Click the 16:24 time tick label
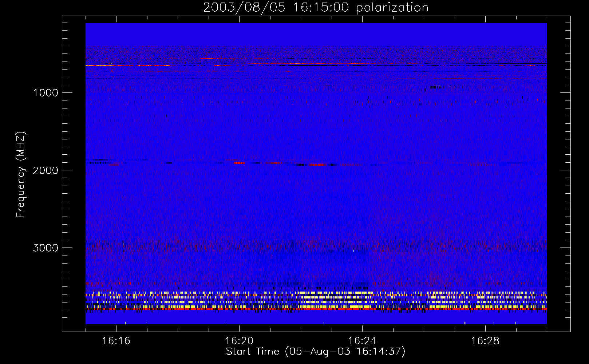 362,341
